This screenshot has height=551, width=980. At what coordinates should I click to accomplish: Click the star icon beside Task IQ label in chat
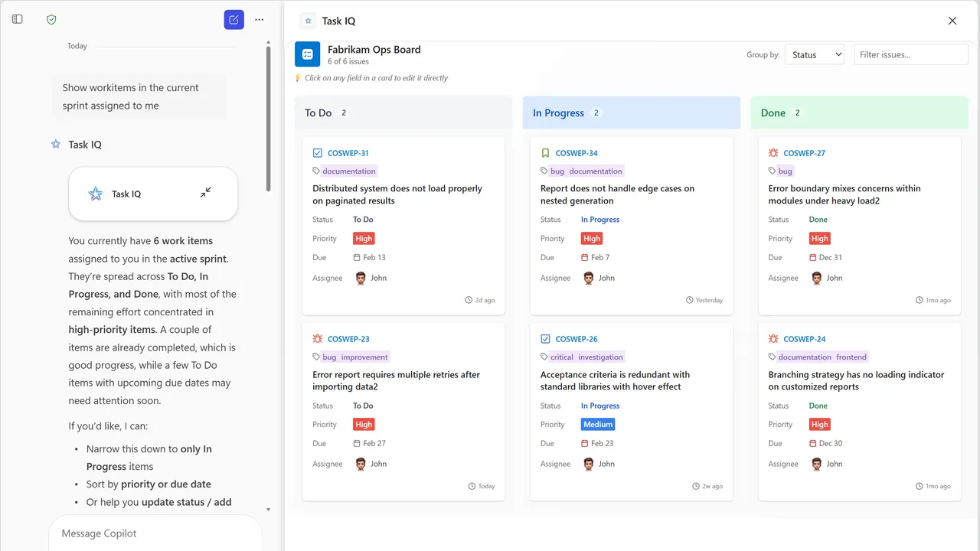(56, 144)
